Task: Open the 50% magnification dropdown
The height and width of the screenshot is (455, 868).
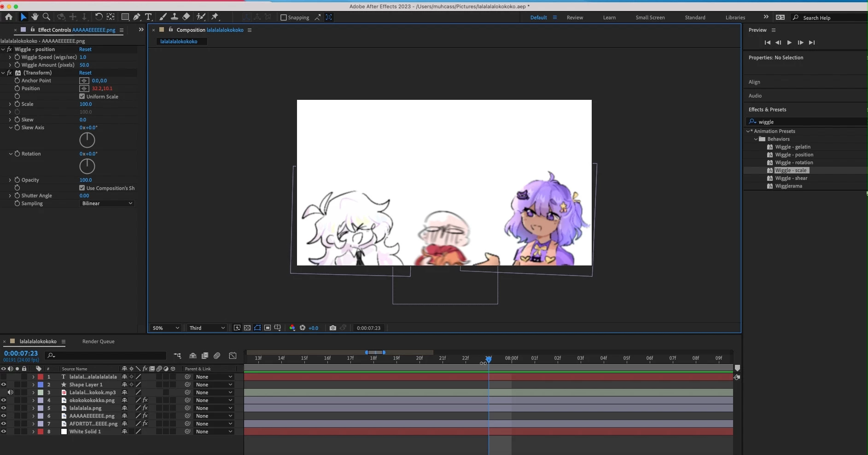Action: (x=166, y=328)
